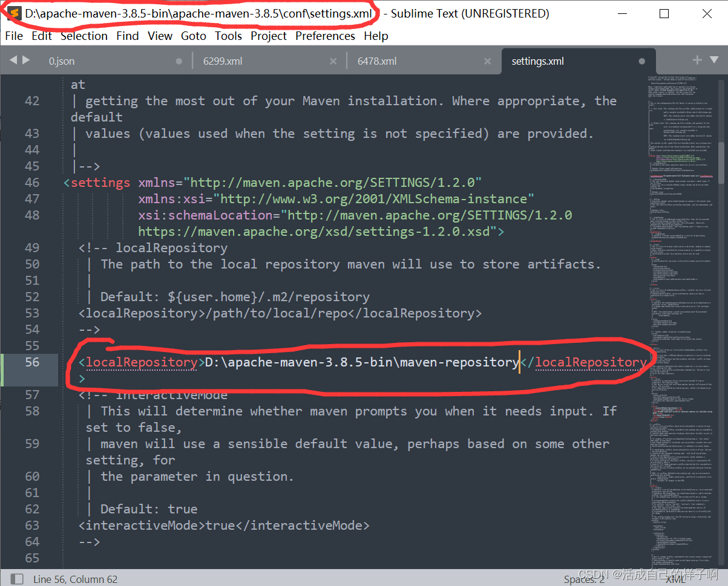Click the 'settings' opening tag on line 46
Screen dimensions: 728x586
97,182
